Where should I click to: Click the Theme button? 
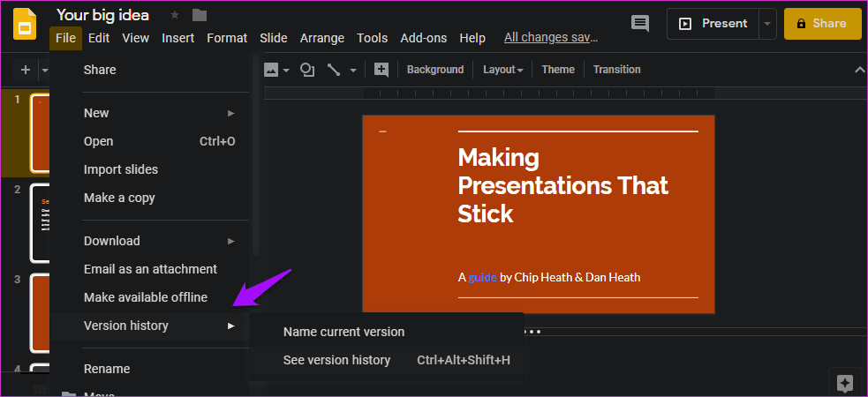[x=558, y=70]
